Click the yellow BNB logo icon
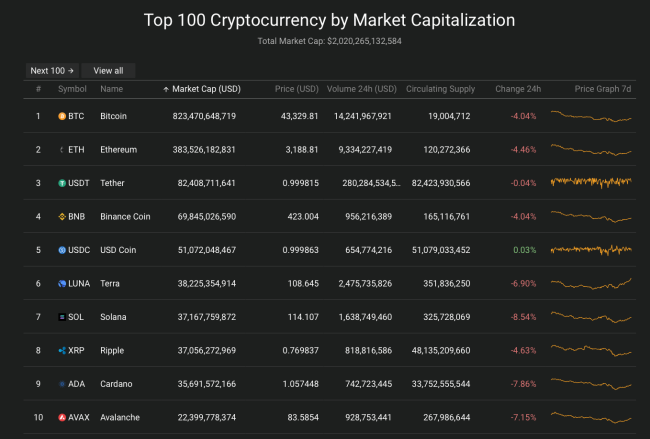 coord(62,216)
